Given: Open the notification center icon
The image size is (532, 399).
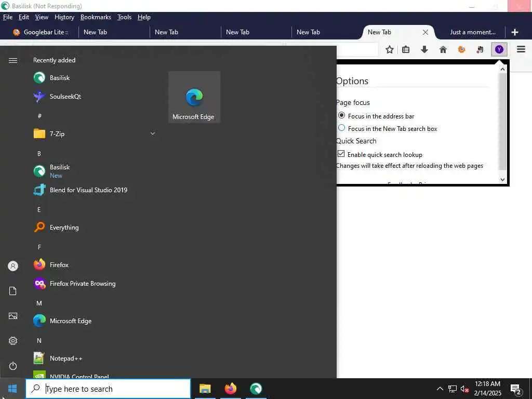Looking at the screenshot, I should coord(516,390).
